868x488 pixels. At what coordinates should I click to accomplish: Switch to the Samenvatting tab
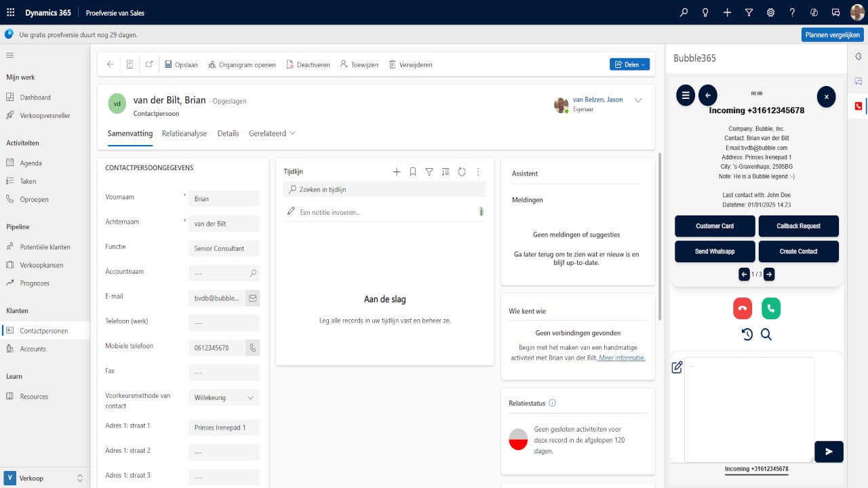click(x=130, y=134)
